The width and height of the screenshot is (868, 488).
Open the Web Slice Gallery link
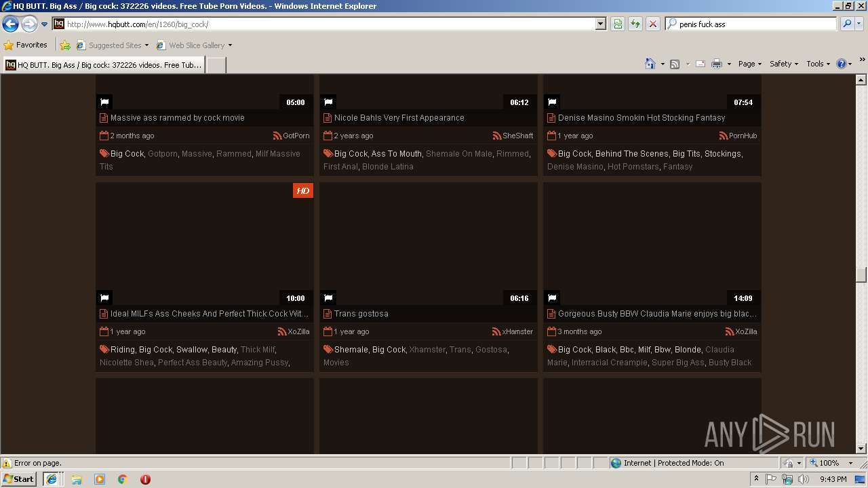[194, 45]
